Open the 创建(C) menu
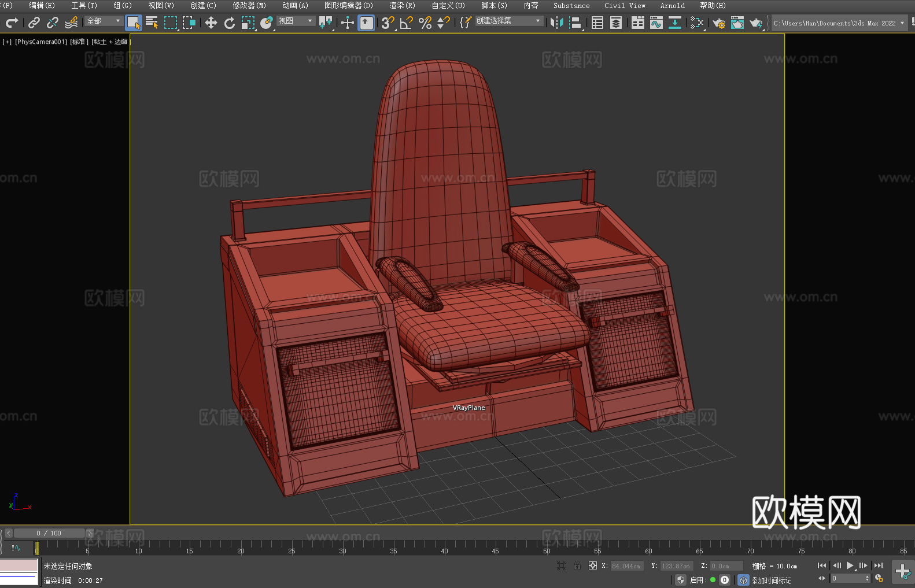Screen dimensions: 915x588 click(203, 5)
